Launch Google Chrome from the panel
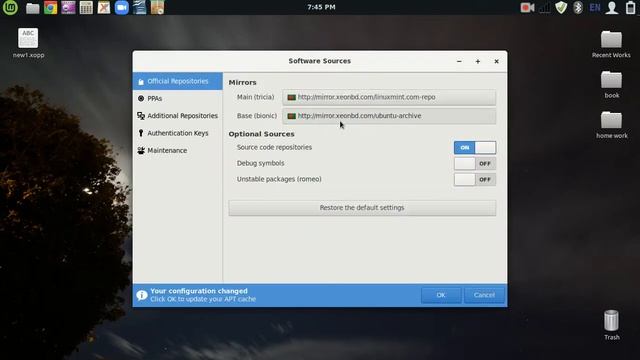The width and height of the screenshot is (640, 360). [51, 8]
